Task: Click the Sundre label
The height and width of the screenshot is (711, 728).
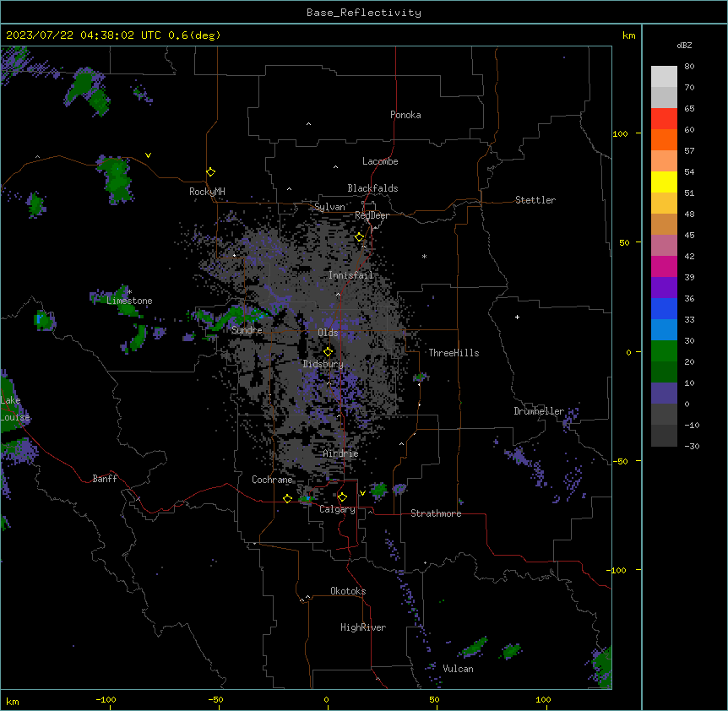Action: coord(247,330)
